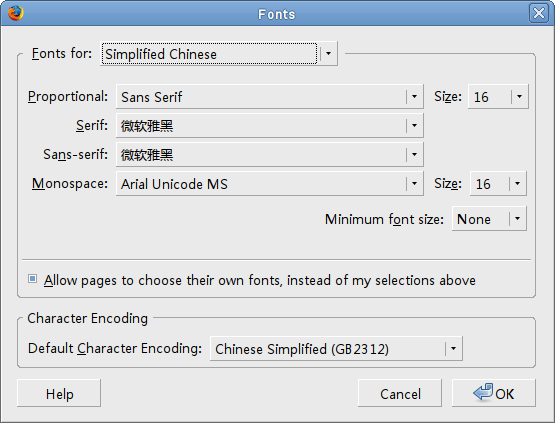Open the monospace Size dropdown
The image size is (555, 423).
point(498,184)
